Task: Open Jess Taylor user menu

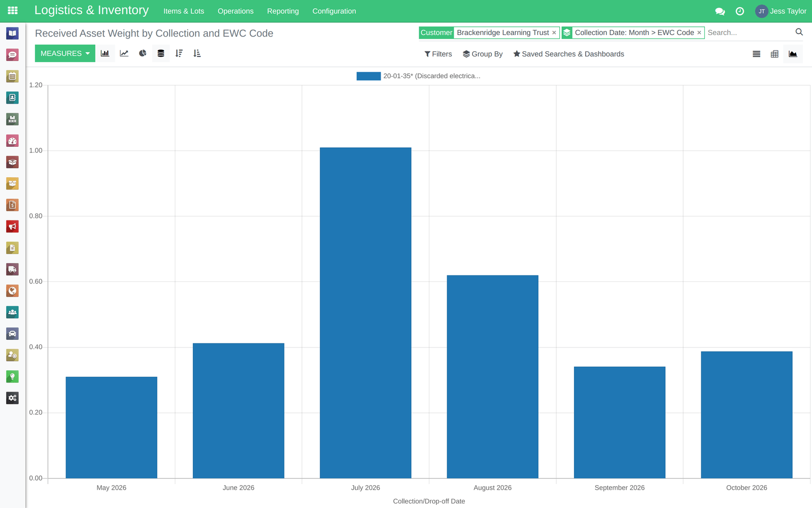Action: click(781, 11)
